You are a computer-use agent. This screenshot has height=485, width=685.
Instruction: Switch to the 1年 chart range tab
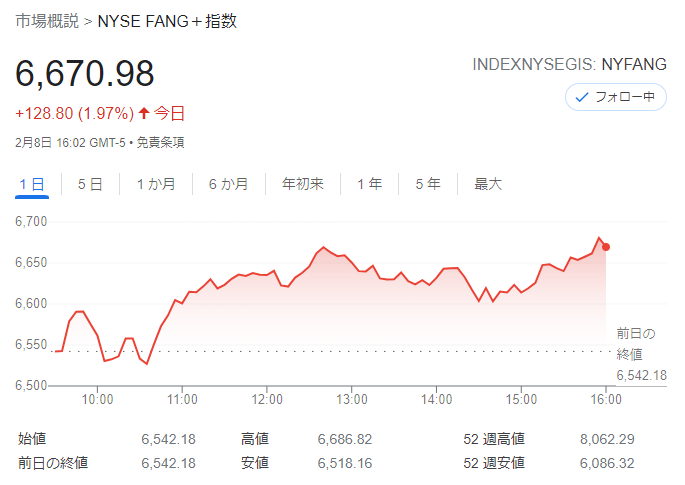(x=370, y=184)
